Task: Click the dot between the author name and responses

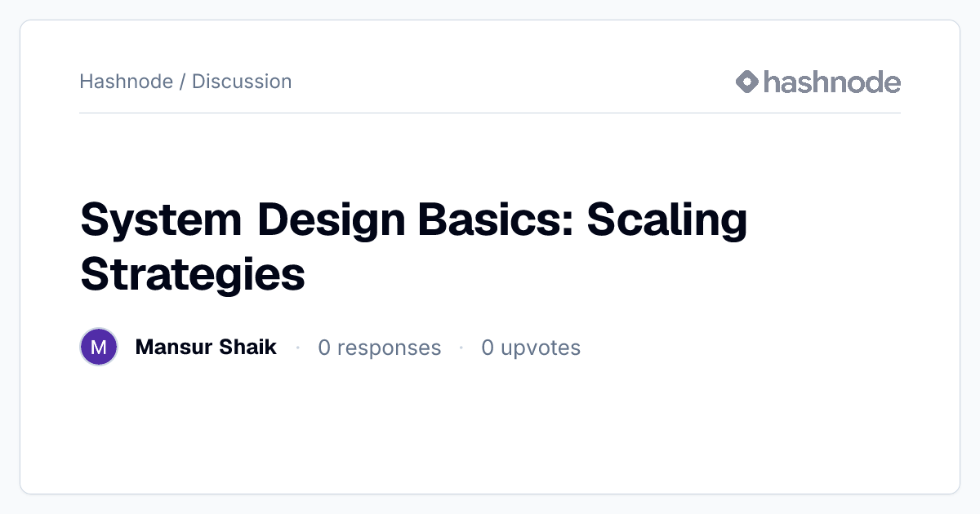Action: coord(298,348)
